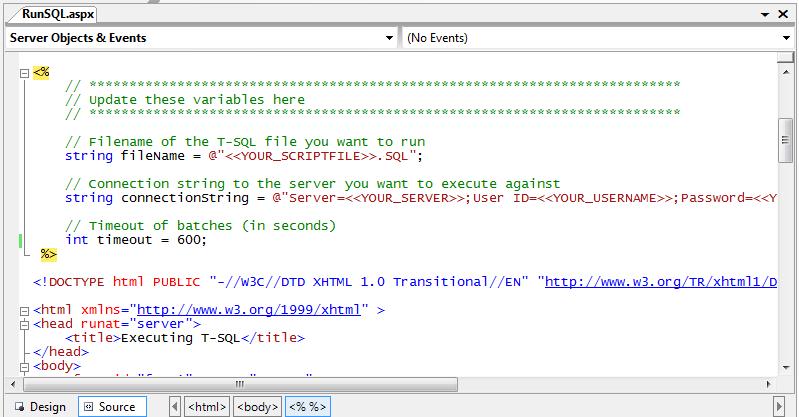
Task: Select the RunSQL.aspx document tab
Action: (x=57, y=14)
